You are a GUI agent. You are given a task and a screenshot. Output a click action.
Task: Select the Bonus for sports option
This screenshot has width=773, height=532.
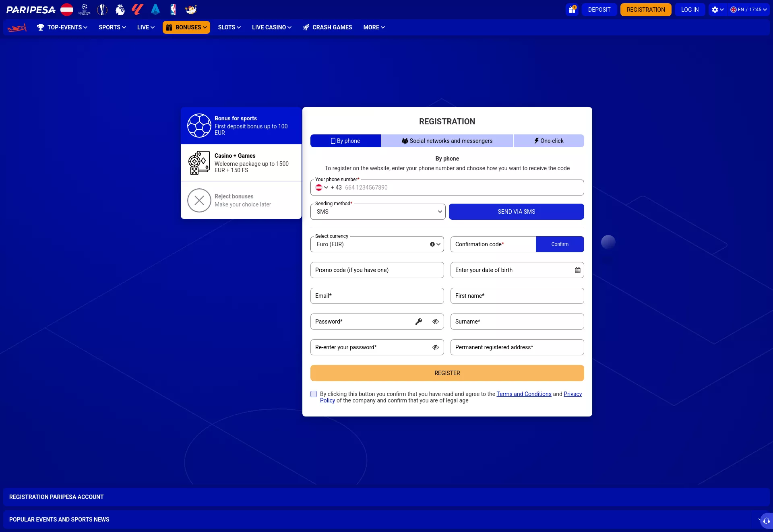pyautogui.click(x=241, y=126)
